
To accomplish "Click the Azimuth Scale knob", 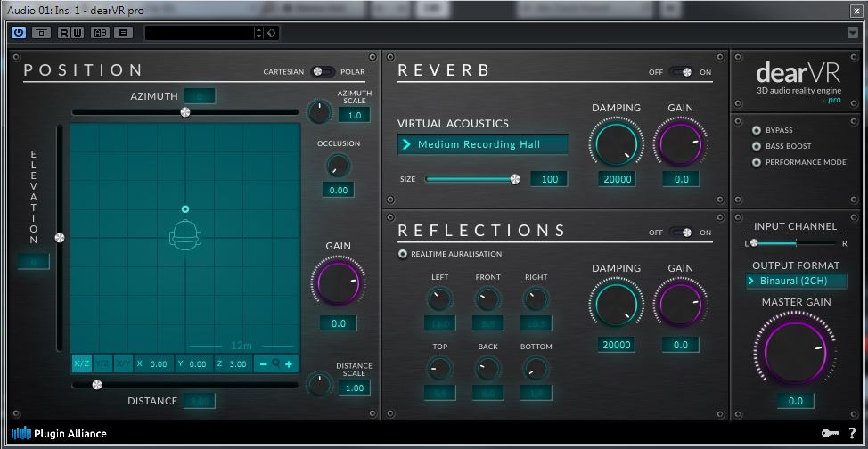I will pyautogui.click(x=319, y=112).
